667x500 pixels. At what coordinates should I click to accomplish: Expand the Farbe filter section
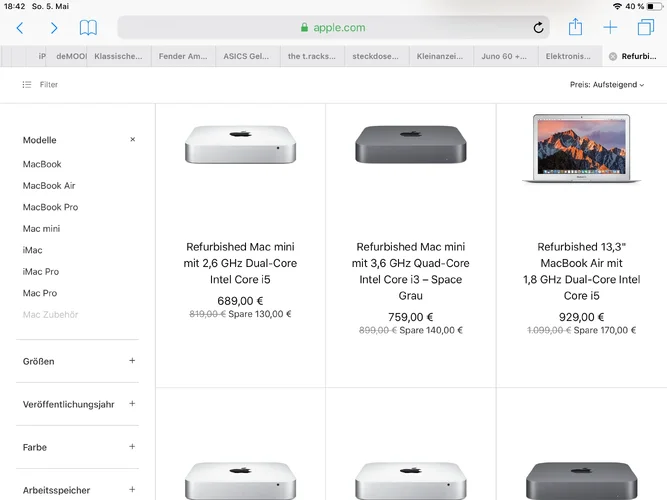click(132, 446)
